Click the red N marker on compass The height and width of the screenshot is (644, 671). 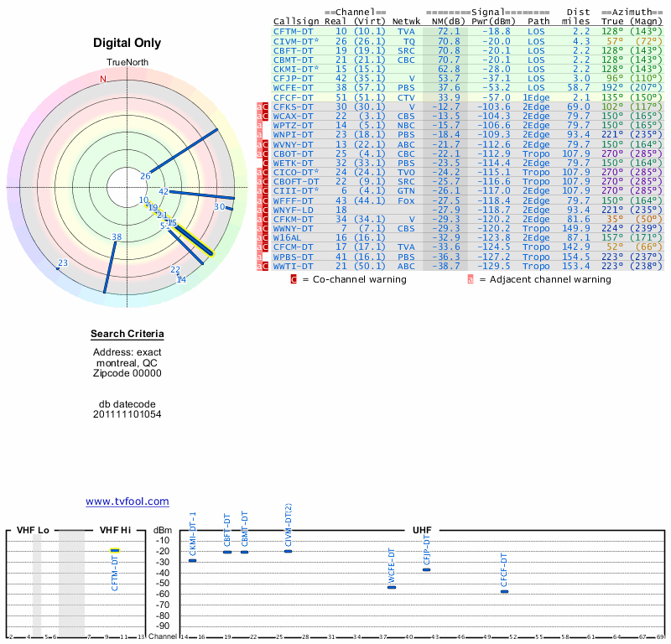click(x=102, y=79)
